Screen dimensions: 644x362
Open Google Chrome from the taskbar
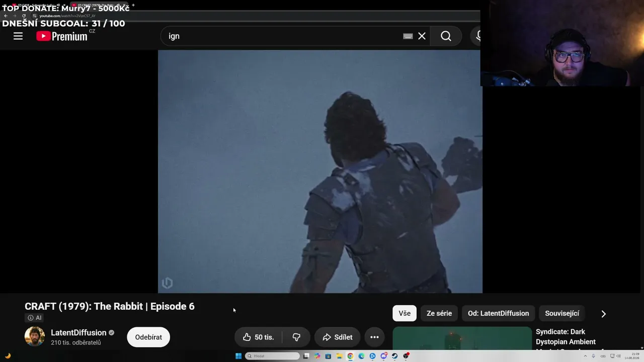[x=350, y=356]
